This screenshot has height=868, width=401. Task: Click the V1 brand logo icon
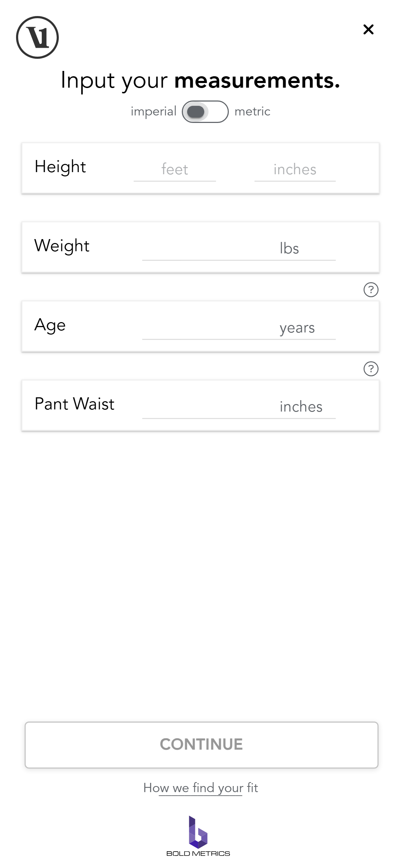37,37
